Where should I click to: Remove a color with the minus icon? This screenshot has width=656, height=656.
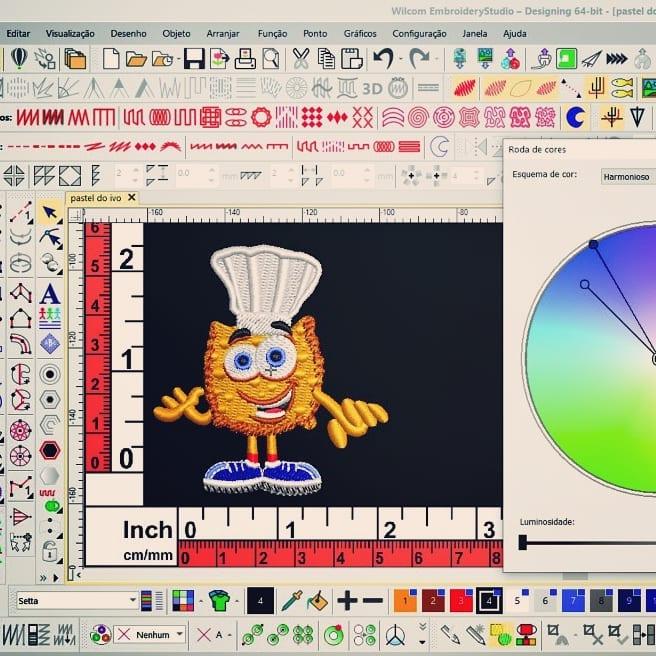click(372, 601)
